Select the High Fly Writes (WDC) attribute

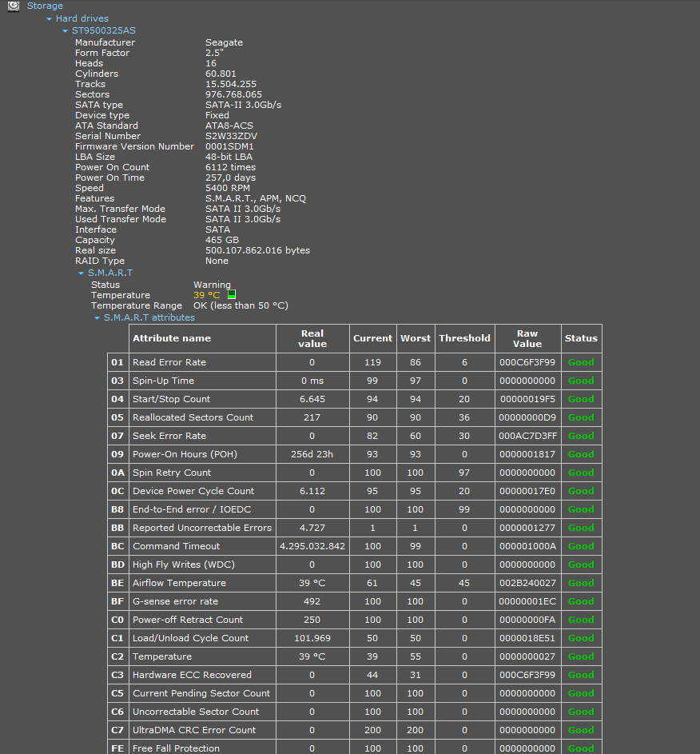point(184,565)
